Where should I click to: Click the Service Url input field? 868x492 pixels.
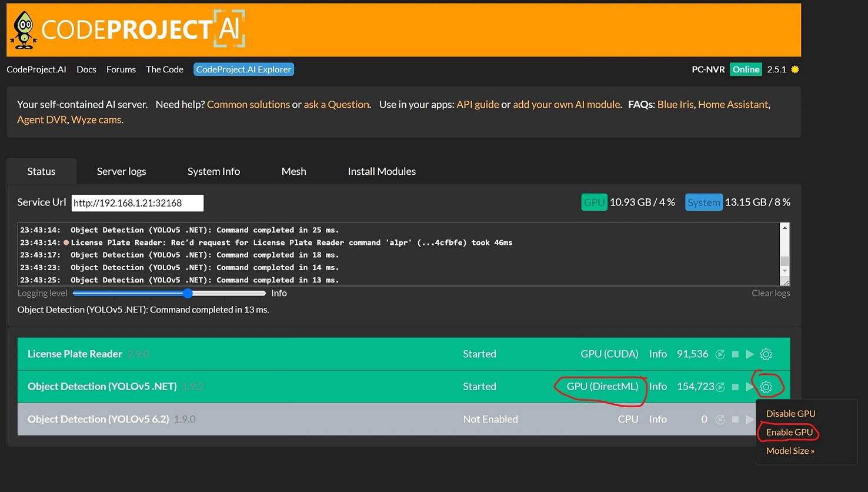pos(138,203)
